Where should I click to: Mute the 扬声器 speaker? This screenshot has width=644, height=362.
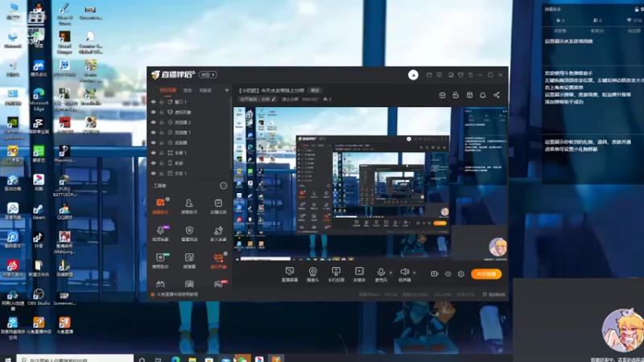pyautogui.click(x=405, y=274)
